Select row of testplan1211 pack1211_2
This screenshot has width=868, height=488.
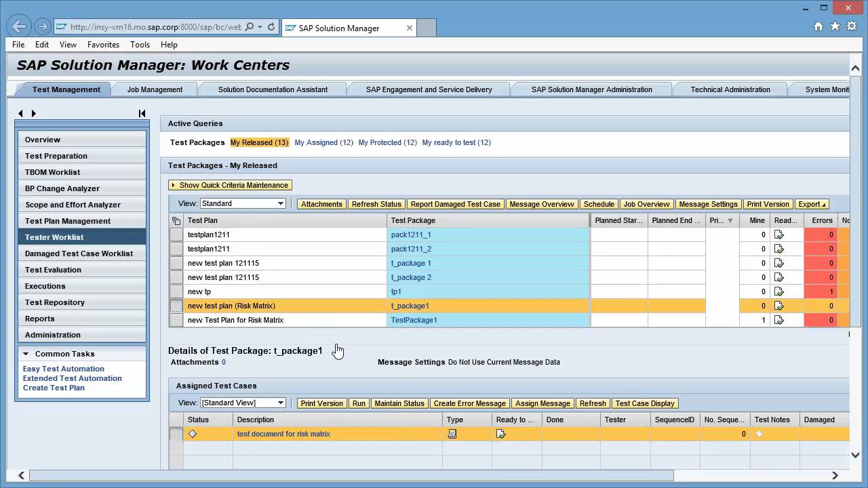pyautogui.click(x=176, y=249)
